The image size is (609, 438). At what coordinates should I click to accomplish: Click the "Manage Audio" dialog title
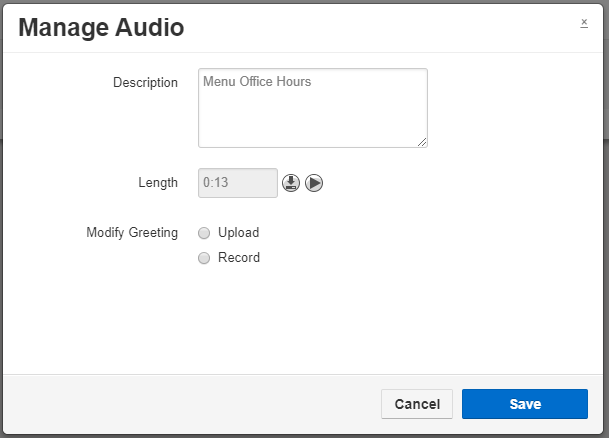click(x=101, y=27)
